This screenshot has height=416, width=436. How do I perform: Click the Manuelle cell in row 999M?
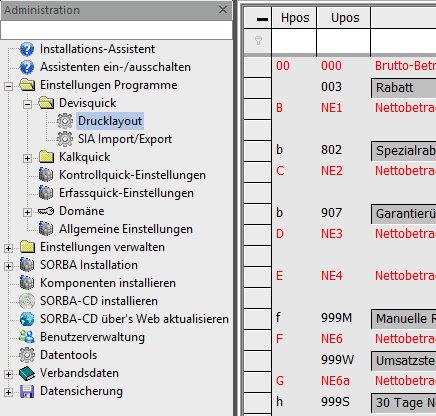pos(403,319)
